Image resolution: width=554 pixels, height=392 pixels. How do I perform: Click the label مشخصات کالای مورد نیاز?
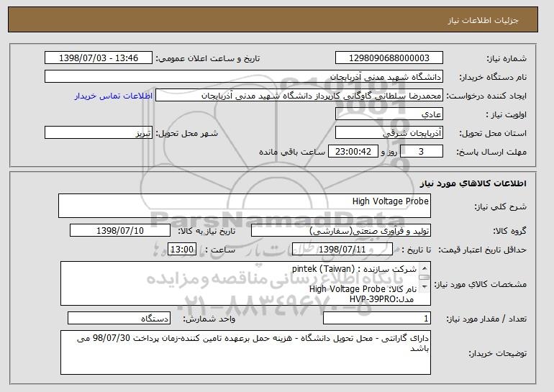pos(481,284)
